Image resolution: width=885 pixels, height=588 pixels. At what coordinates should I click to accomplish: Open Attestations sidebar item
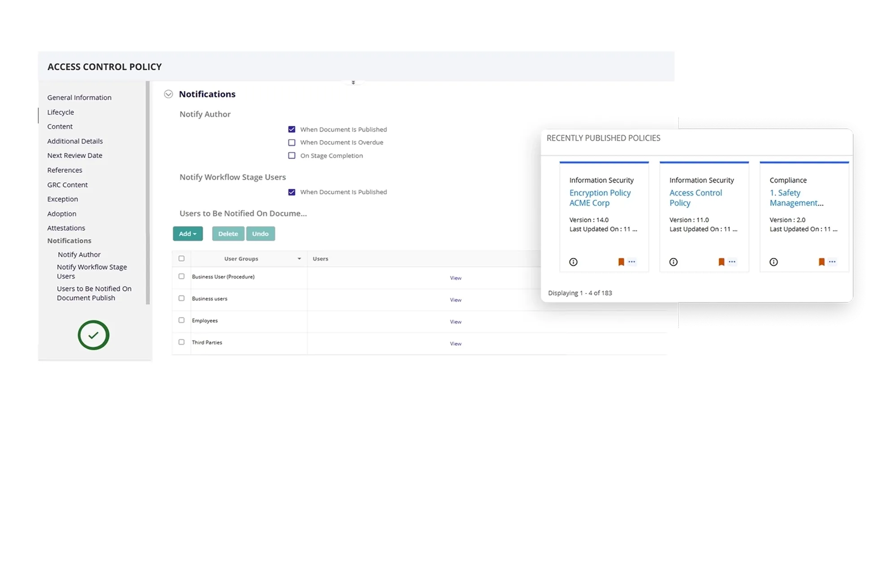pyautogui.click(x=66, y=228)
